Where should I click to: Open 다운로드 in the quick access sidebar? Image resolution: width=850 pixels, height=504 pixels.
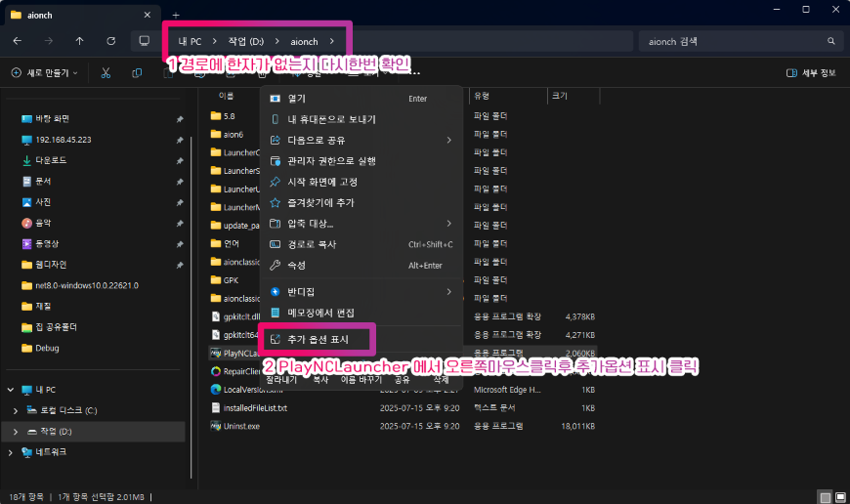point(51,160)
